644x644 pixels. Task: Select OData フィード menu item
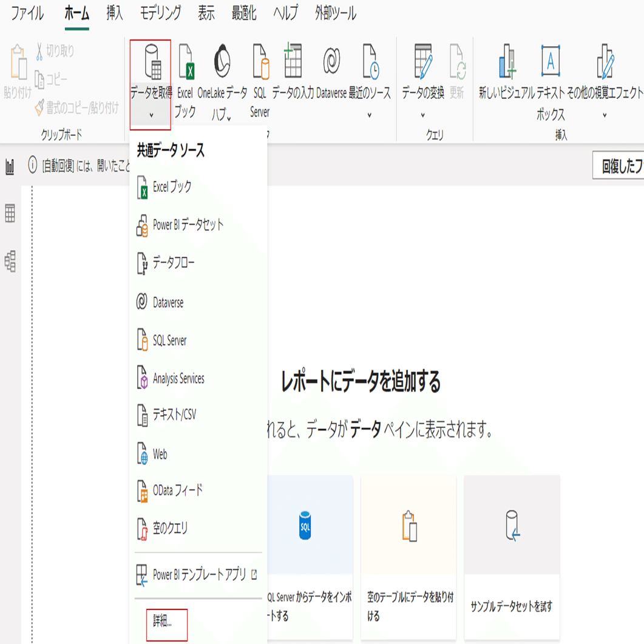198,490
